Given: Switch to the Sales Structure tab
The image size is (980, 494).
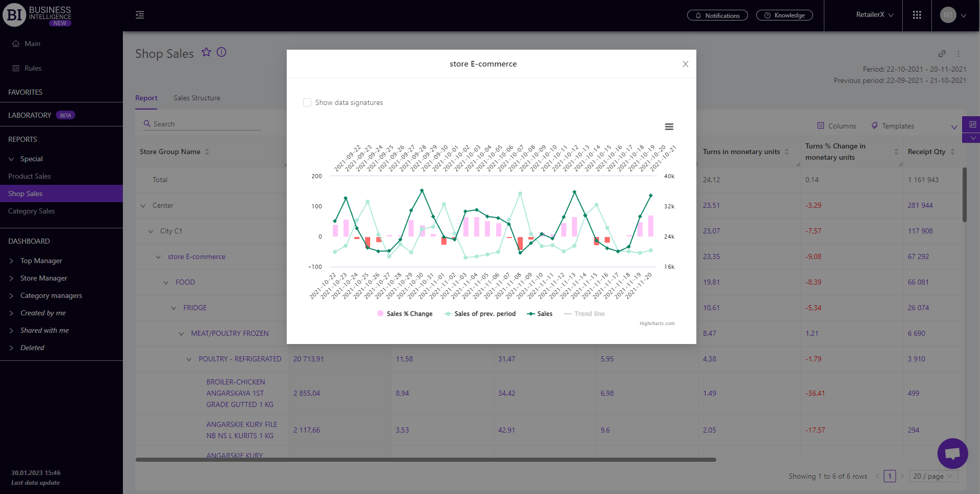Looking at the screenshot, I should [197, 98].
